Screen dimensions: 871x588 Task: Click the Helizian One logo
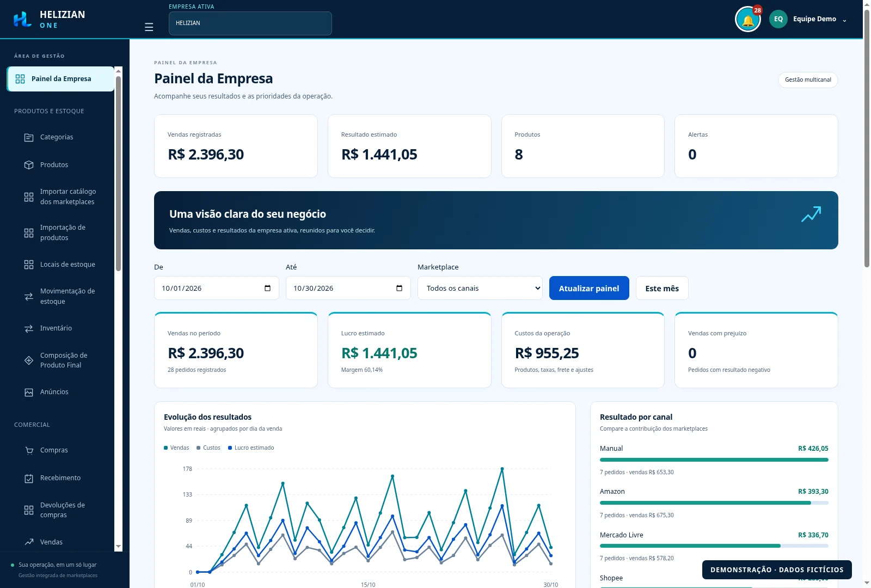coord(49,19)
